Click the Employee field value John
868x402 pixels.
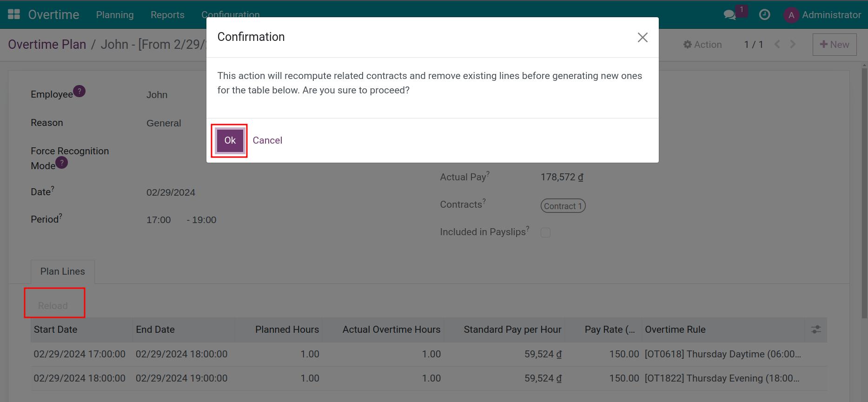157,95
